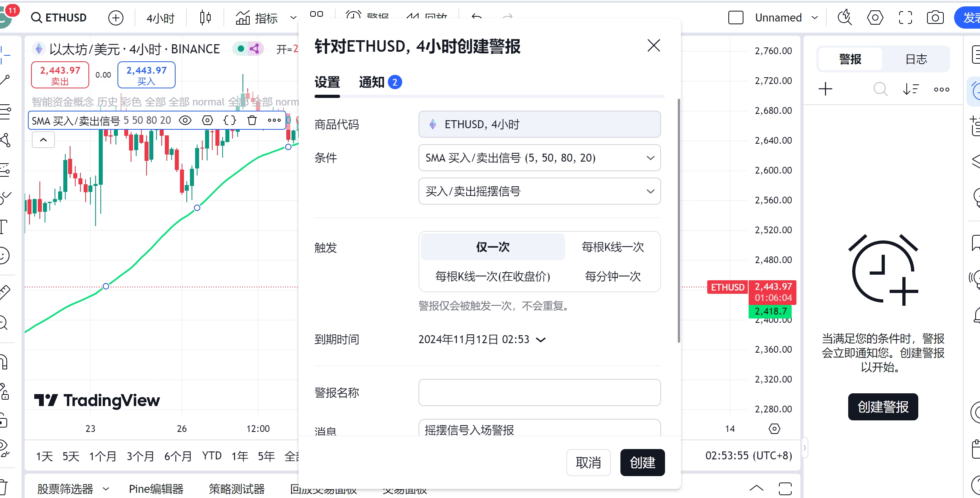The image size is (980, 498).
Task: Maximize the bottom panel icon
Action: point(785,488)
